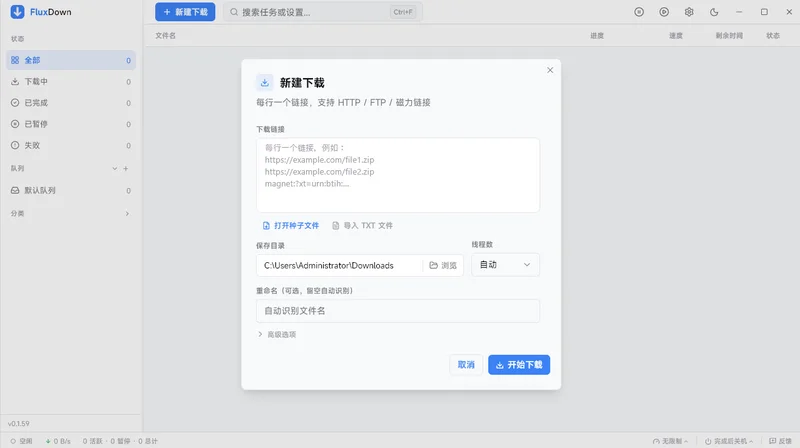The image size is (800, 448).
Task: Add a new queue with the plus icon
Action: coord(126,168)
